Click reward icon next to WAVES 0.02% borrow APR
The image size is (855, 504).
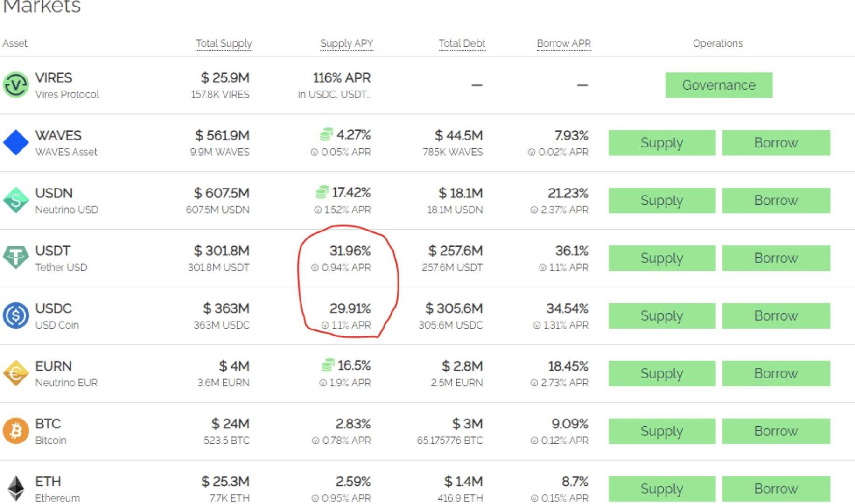[531, 152]
